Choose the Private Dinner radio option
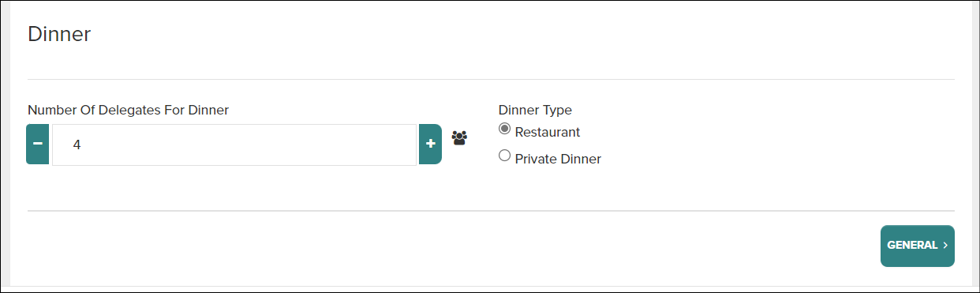This screenshot has height=293, width=980. (x=505, y=156)
